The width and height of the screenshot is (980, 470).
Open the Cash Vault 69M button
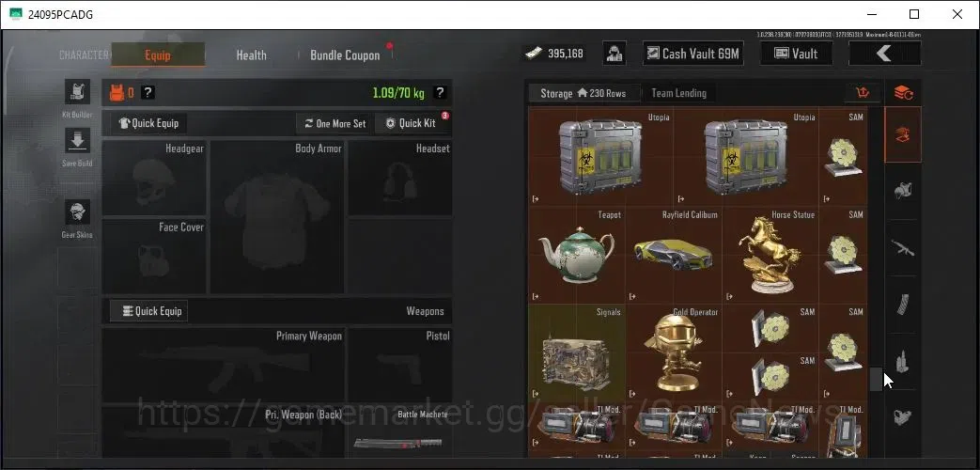click(693, 54)
